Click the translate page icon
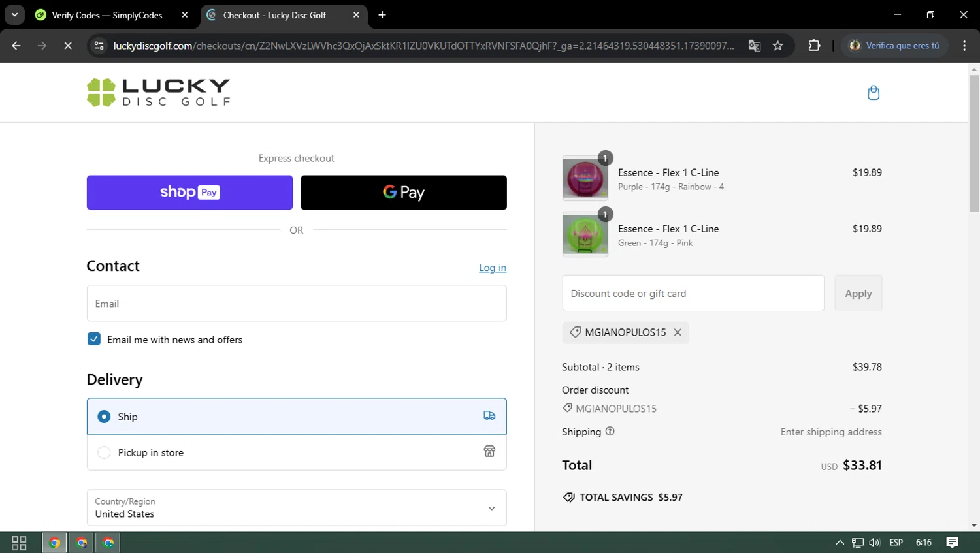Screen dimensions: 980x553 click(755, 46)
